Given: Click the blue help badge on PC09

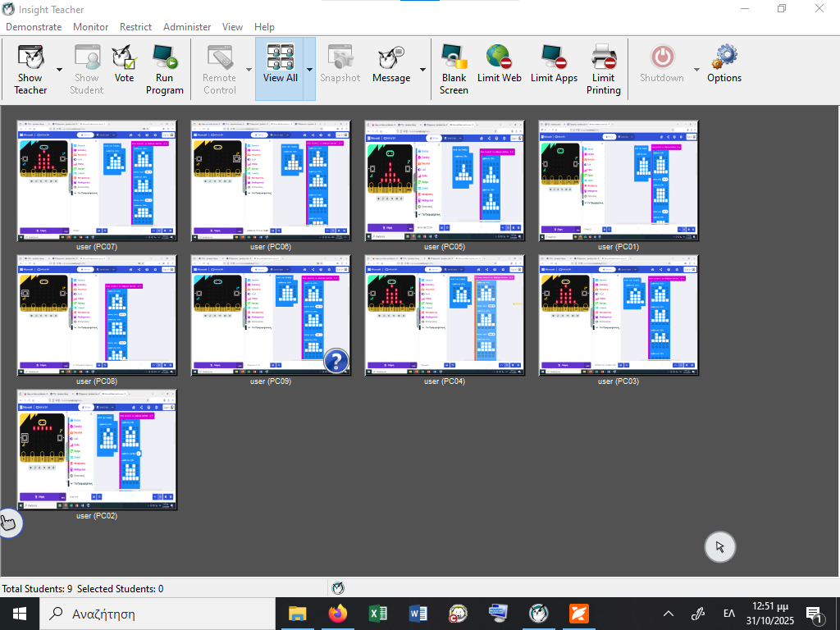Looking at the screenshot, I should coord(336,360).
